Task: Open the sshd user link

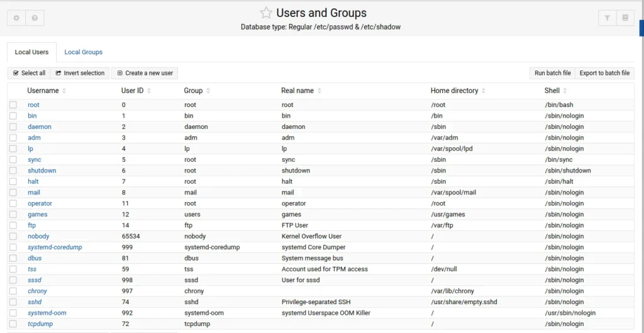Action: [35, 302]
